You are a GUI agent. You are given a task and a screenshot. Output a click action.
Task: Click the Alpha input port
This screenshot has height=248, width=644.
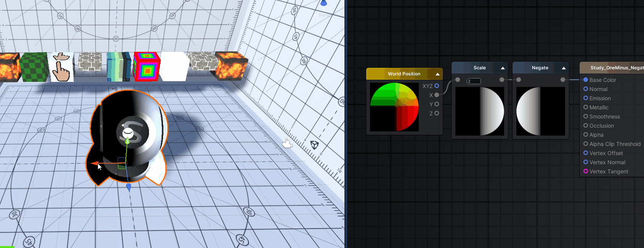tap(586, 134)
